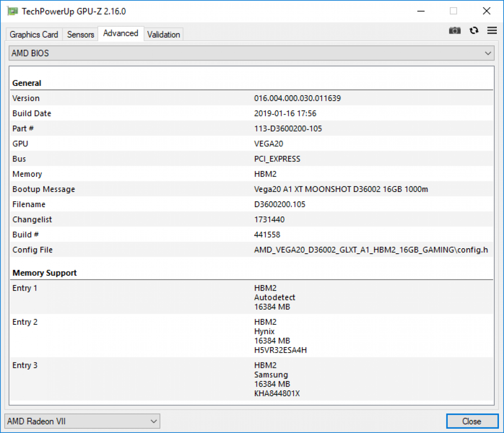Click the Build Date row label
Viewport: 504px width, 433px height.
coord(31,113)
